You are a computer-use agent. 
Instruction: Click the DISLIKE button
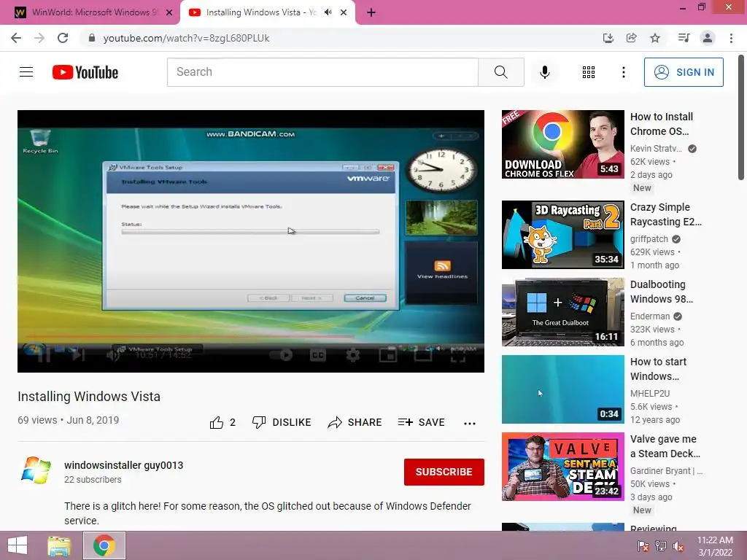pos(282,422)
